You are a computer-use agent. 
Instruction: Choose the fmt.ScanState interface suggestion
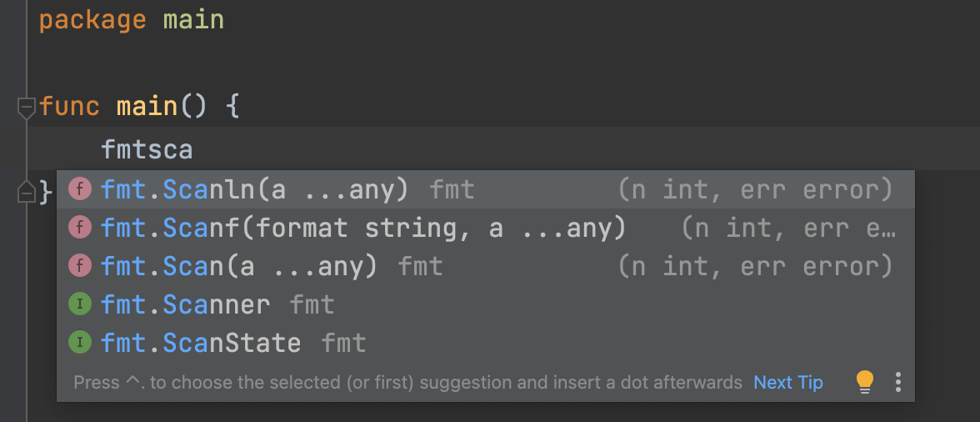[x=200, y=343]
